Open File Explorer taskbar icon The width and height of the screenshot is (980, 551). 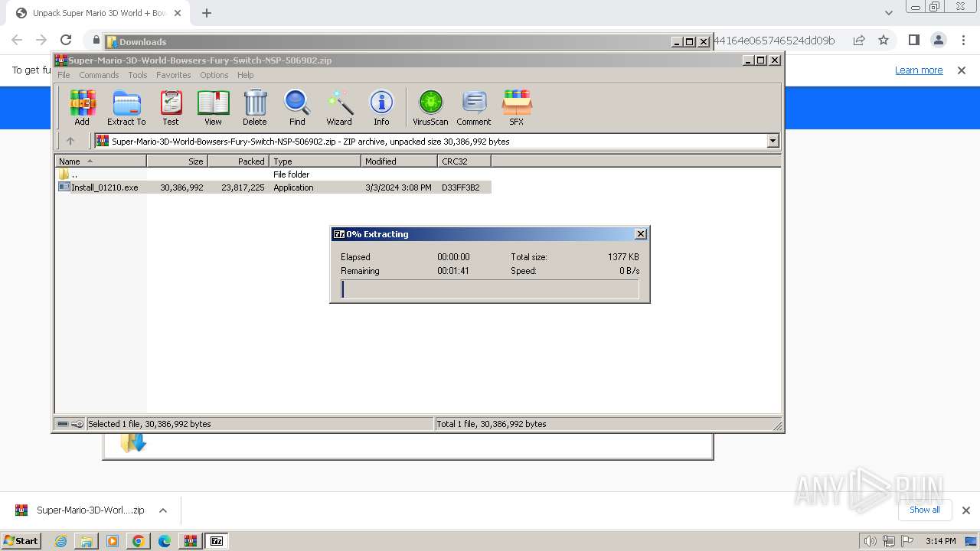[87, 541]
